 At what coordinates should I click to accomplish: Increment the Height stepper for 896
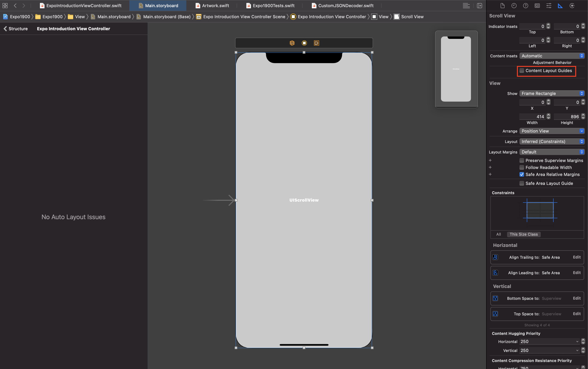[x=583, y=115]
